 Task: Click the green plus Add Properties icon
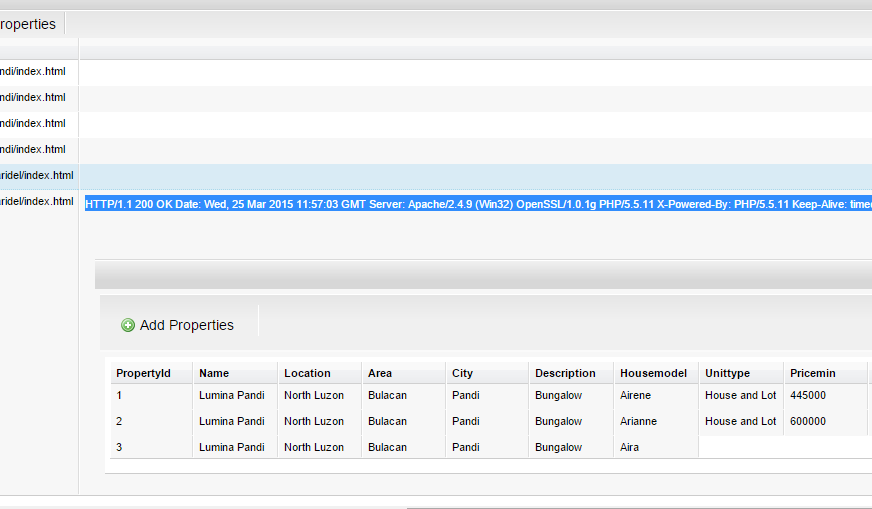click(x=128, y=325)
